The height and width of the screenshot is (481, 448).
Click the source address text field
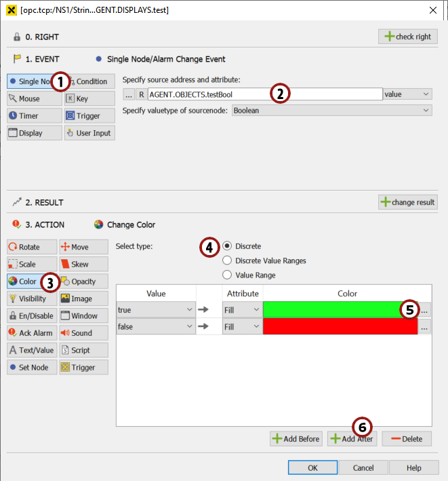click(264, 94)
